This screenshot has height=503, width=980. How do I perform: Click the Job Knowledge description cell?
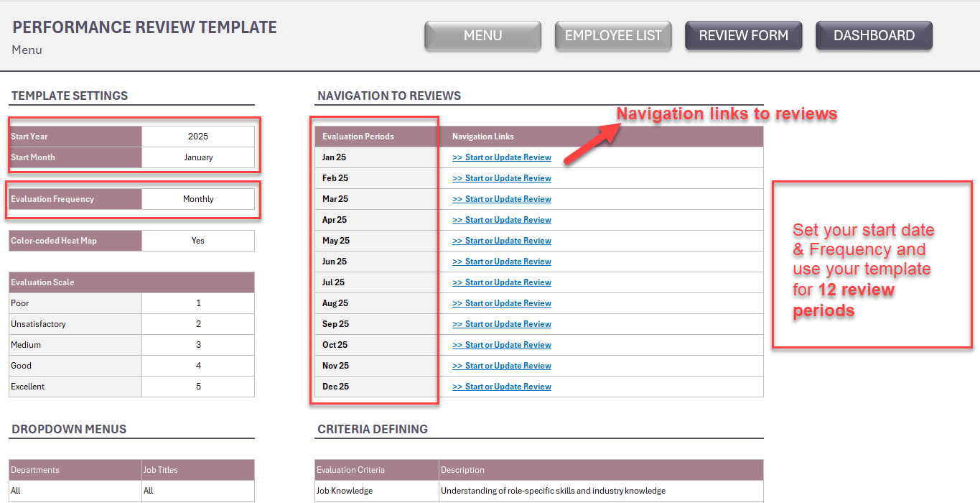click(x=602, y=491)
